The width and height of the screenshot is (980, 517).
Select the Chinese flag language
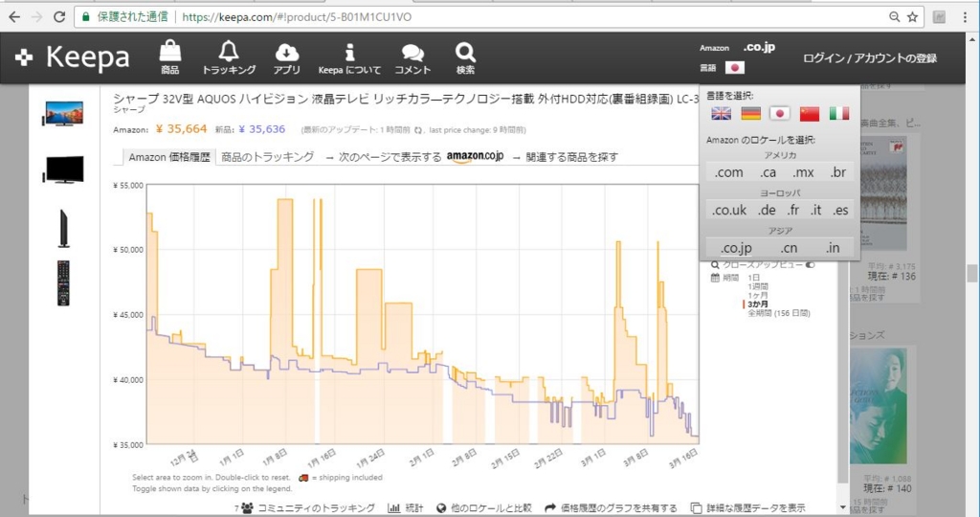pos(810,113)
